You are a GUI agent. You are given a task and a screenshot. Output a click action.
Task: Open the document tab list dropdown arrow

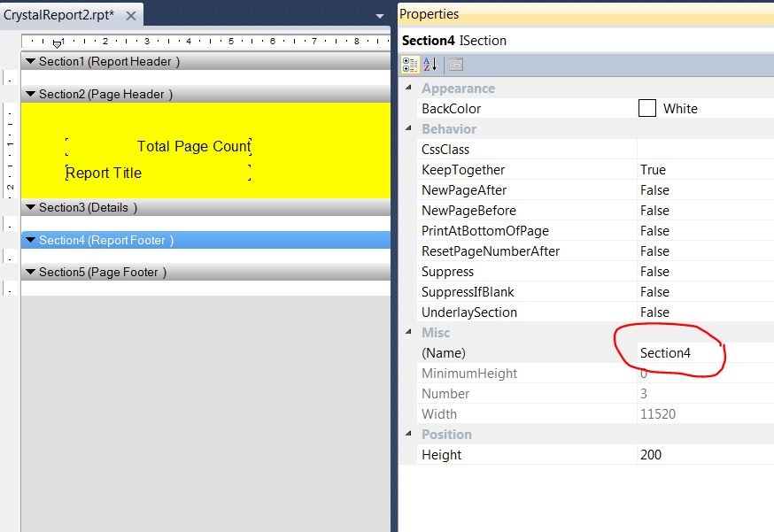click(380, 16)
